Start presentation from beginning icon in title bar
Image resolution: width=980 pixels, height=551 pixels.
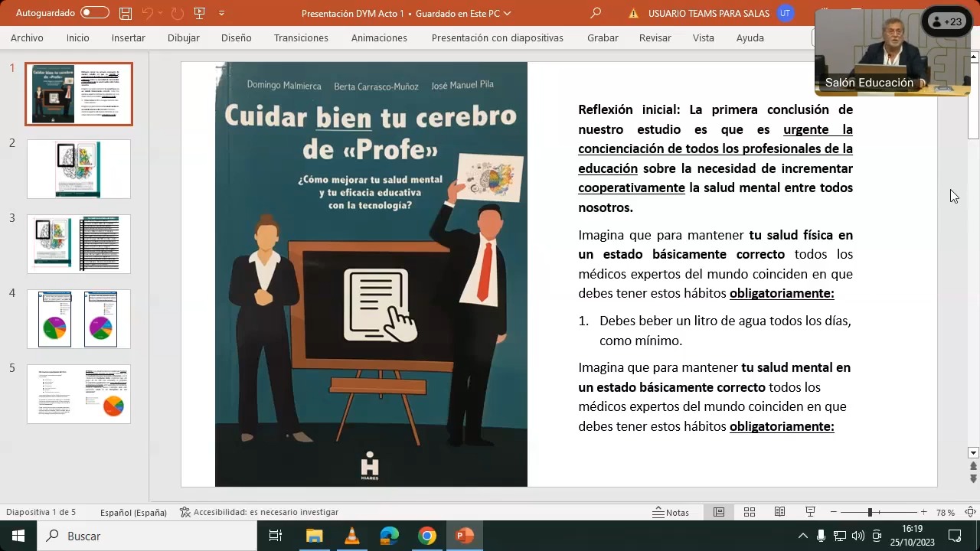[200, 13]
